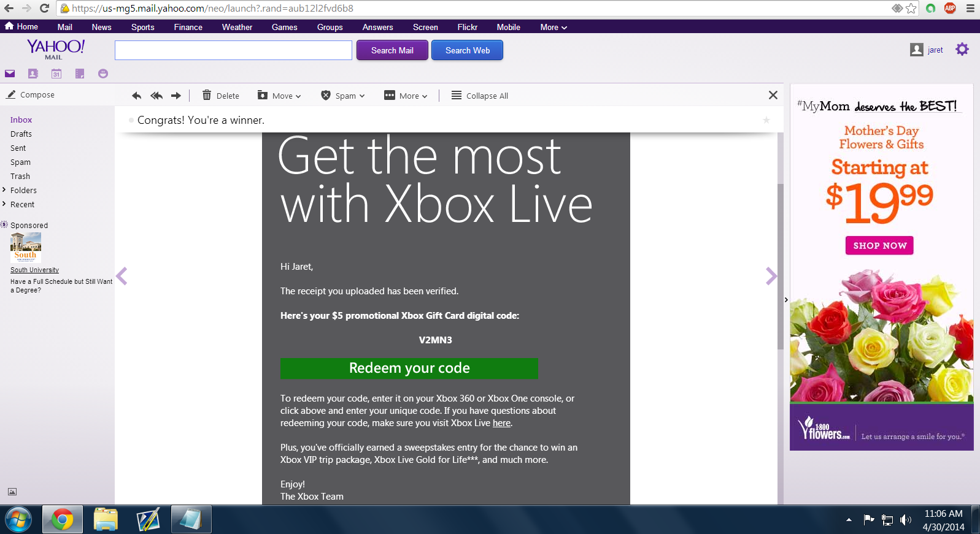Go to Yahoo Home
The image size is (980, 534).
coord(21,26)
